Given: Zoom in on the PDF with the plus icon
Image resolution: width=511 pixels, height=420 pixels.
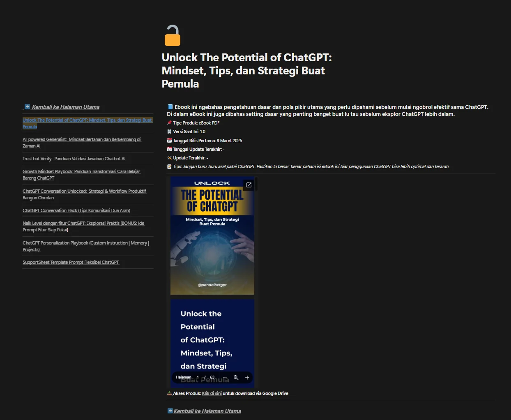Looking at the screenshot, I should coord(247,378).
